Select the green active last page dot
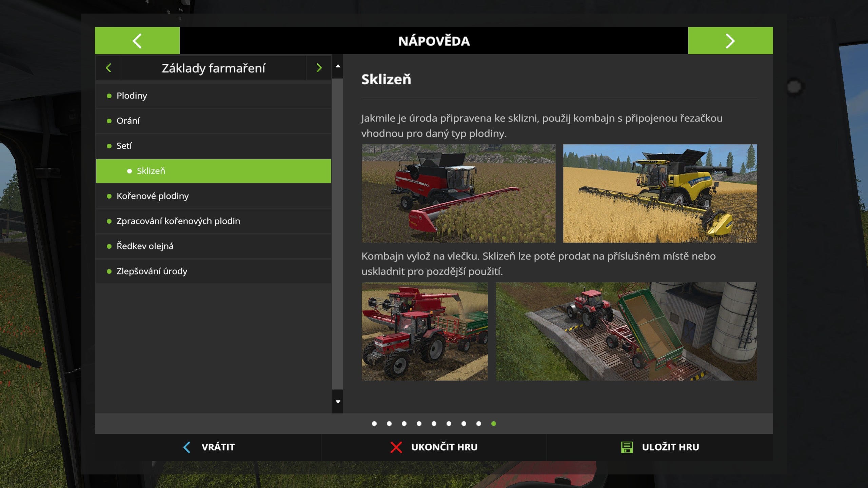This screenshot has width=868, height=488. [x=494, y=424]
